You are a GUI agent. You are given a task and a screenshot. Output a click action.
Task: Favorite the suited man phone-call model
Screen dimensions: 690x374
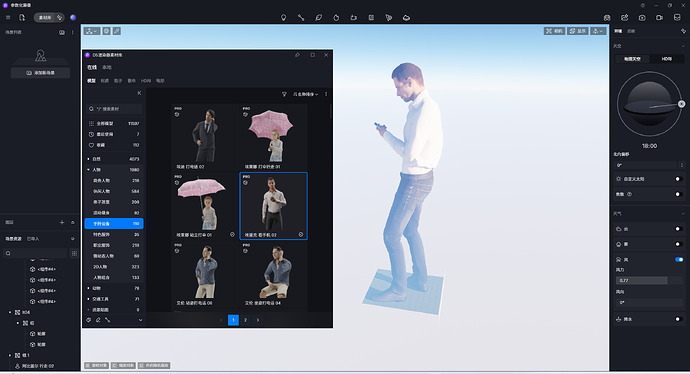177,114
